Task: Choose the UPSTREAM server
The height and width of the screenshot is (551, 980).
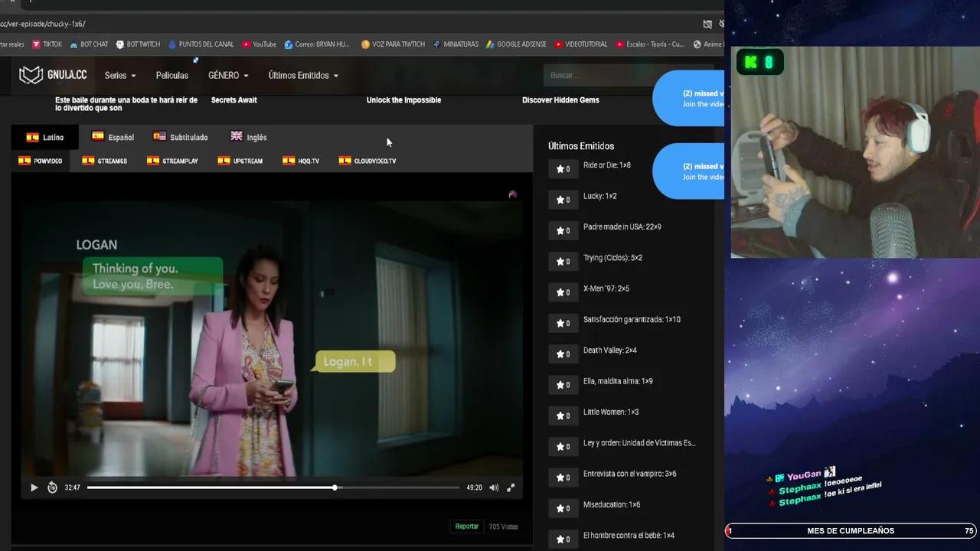Action: 240,161
